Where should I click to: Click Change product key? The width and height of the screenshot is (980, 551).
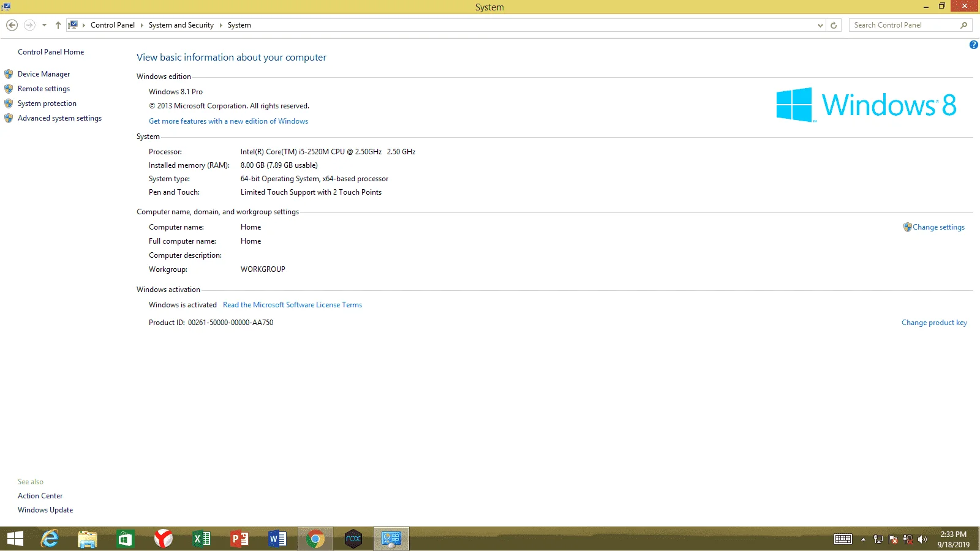pyautogui.click(x=935, y=323)
